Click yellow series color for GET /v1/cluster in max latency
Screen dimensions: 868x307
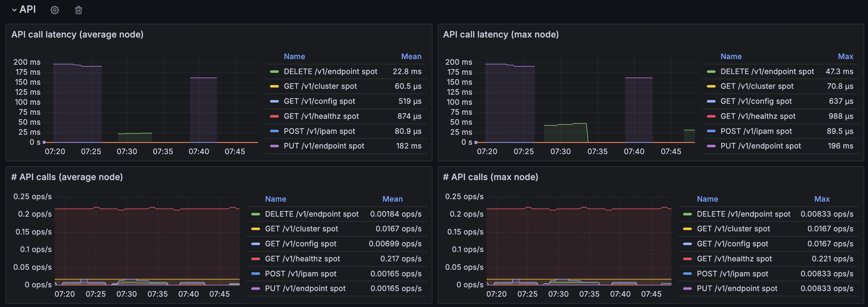pos(711,87)
